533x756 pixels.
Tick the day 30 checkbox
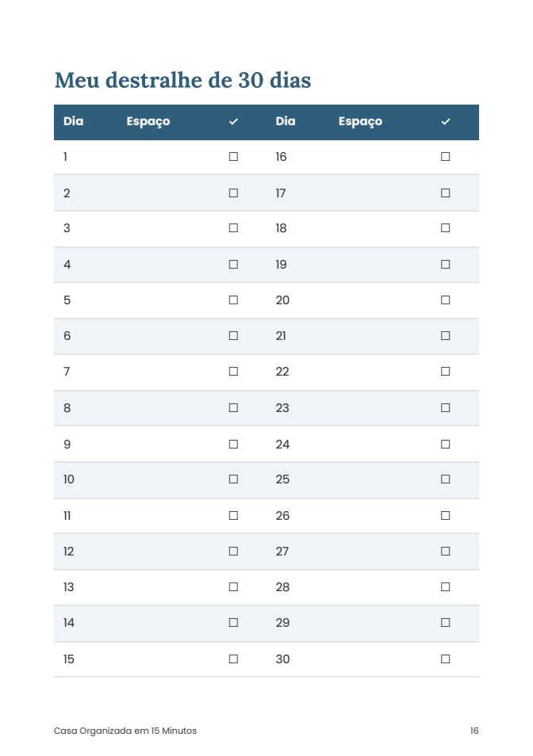(446, 659)
